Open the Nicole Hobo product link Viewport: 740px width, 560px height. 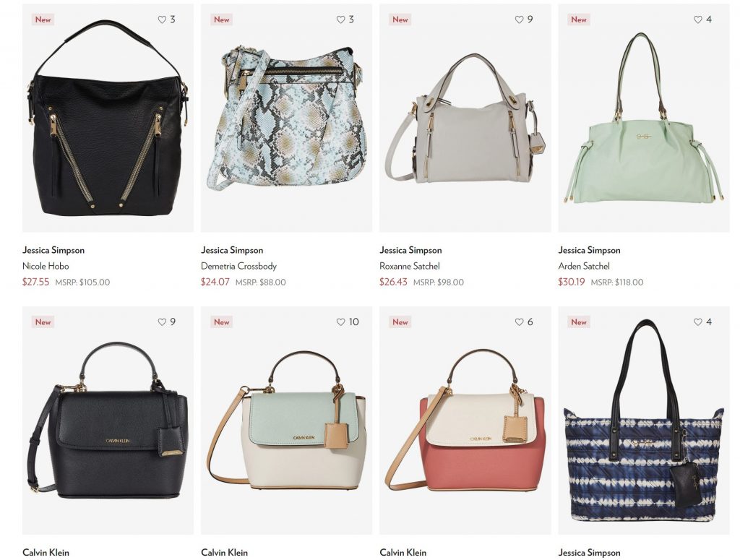coord(46,266)
